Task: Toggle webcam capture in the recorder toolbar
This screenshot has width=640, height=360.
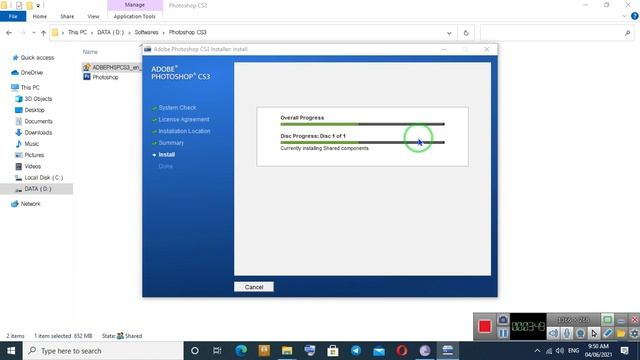Action: [x=580, y=333]
